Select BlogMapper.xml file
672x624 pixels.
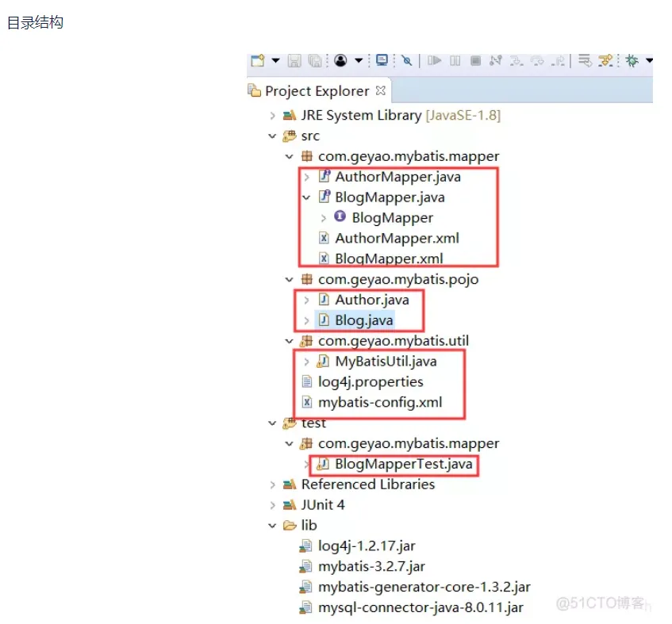point(389,258)
